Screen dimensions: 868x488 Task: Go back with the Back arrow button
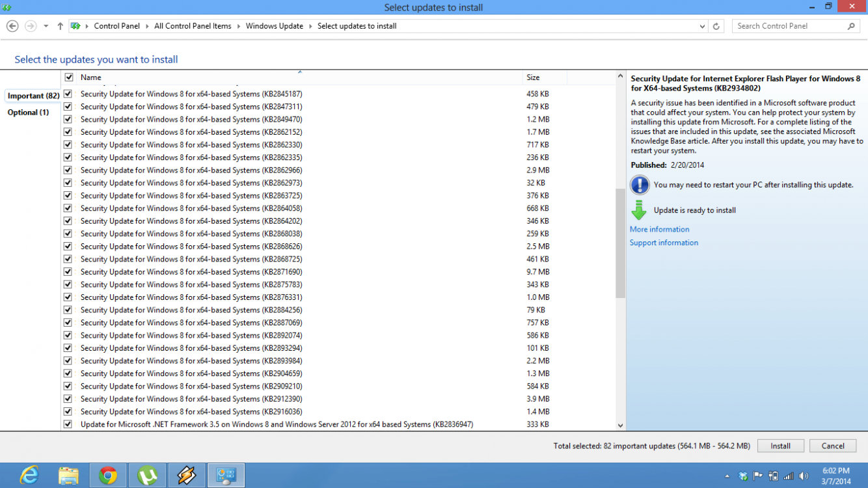pos(12,26)
